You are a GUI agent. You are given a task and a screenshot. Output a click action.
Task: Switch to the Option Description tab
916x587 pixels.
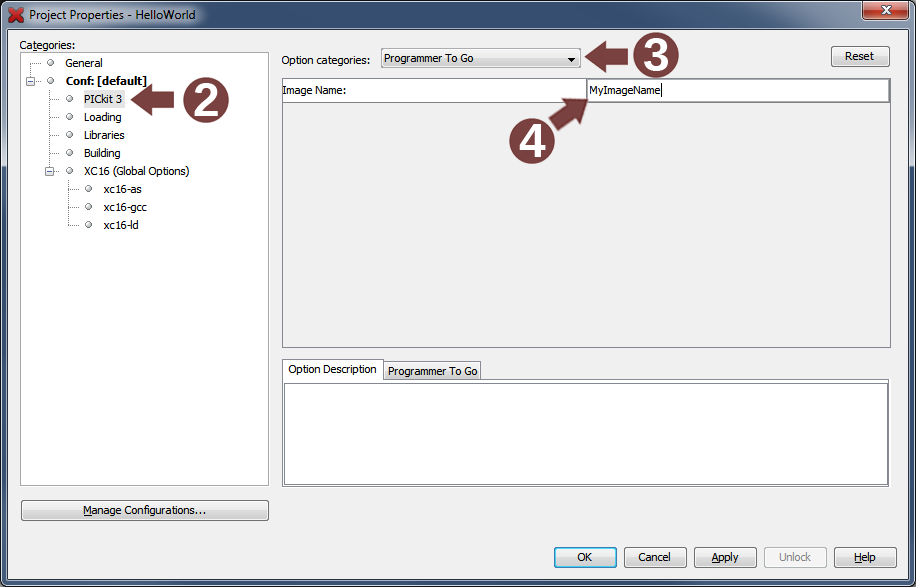[x=332, y=370]
